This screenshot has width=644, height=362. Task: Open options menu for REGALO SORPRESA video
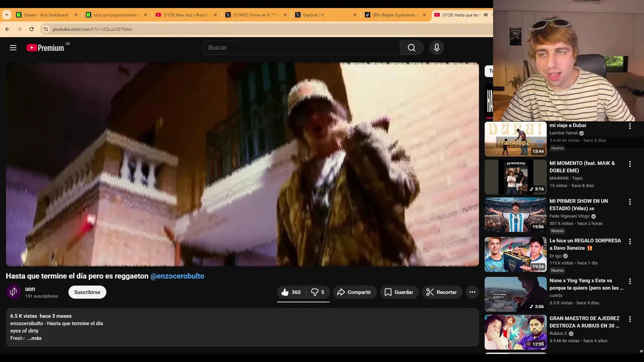point(629,241)
